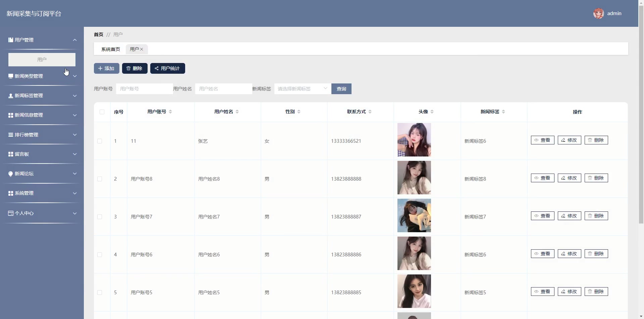Viewport: 644px width, 319px height.
Task: Click the 留言板 grid icon
Action: click(11, 154)
